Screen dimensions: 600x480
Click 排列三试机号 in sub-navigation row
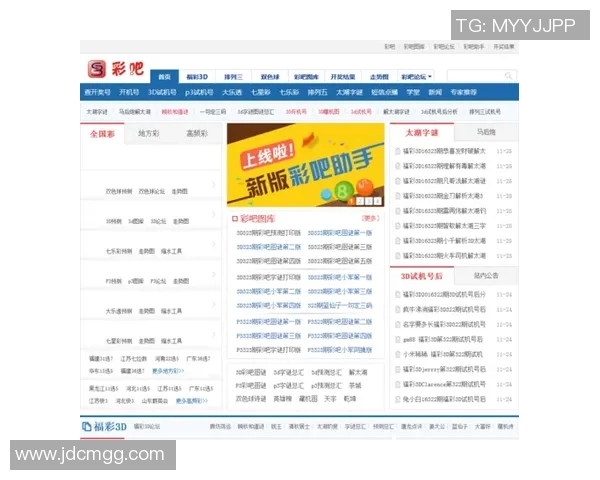click(x=485, y=112)
